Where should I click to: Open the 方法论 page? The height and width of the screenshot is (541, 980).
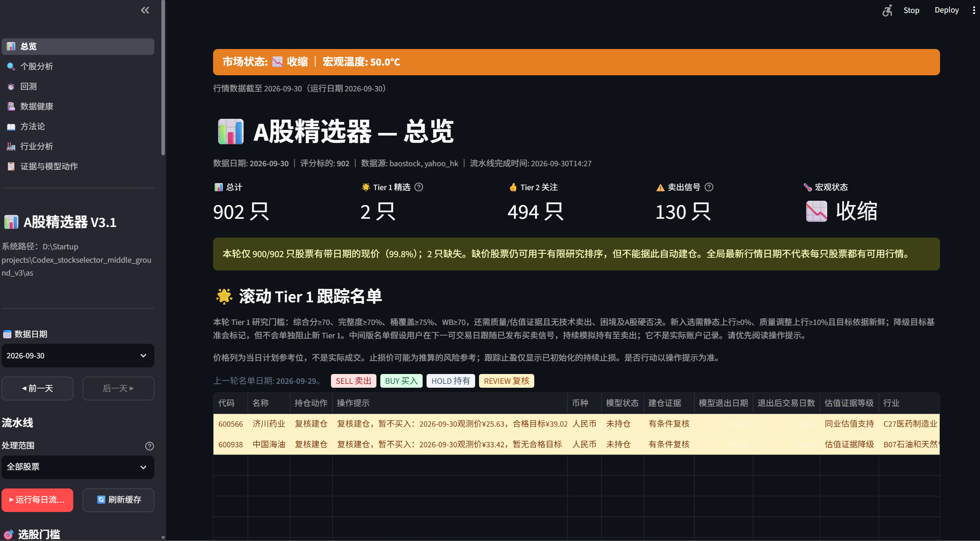[78, 126]
